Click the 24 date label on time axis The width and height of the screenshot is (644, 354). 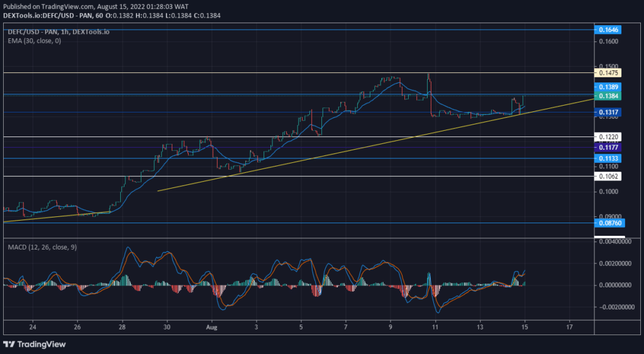tap(33, 328)
